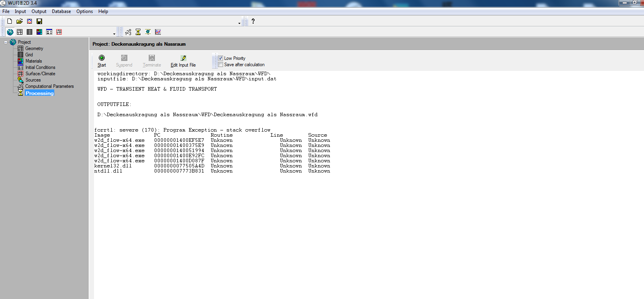Click the question mark help icon
644x299 pixels.
click(253, 21)
